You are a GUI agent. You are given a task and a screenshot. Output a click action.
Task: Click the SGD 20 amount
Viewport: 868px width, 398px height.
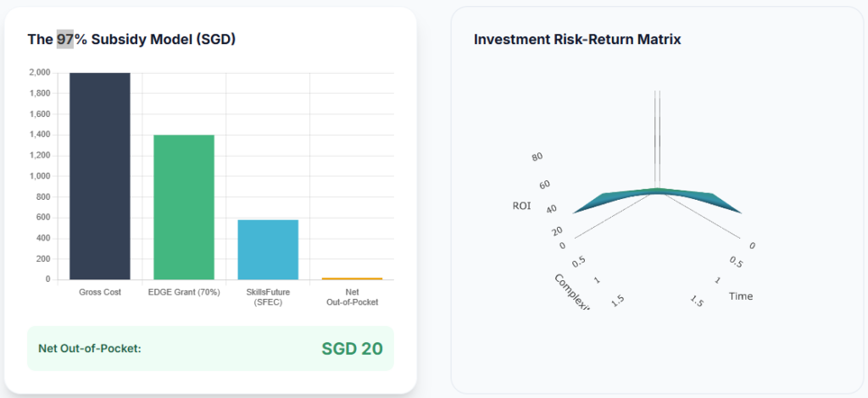[x=352, y=349]
